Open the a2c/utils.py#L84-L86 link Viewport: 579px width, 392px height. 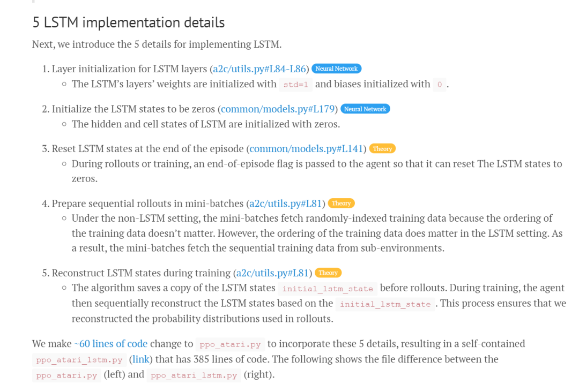[259, 69]
